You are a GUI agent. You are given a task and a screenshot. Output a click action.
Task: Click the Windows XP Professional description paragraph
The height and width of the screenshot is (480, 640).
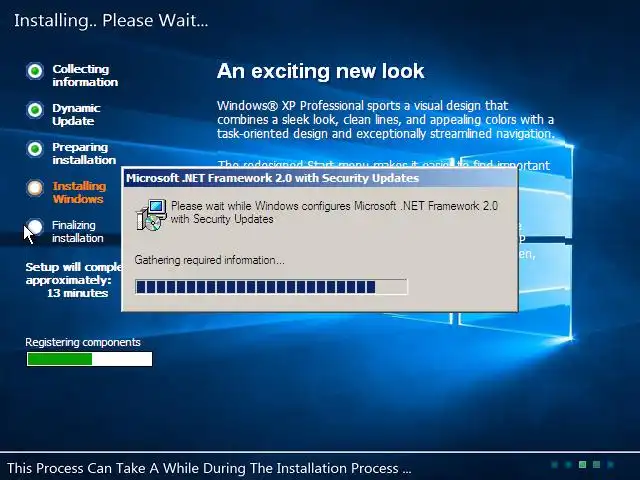click(386, 120)
